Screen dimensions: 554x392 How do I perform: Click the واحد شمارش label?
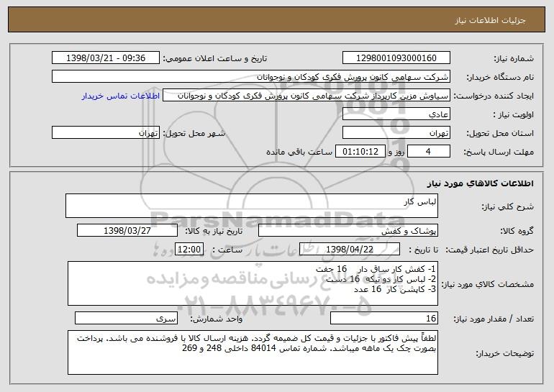click(x=217, y=319)
